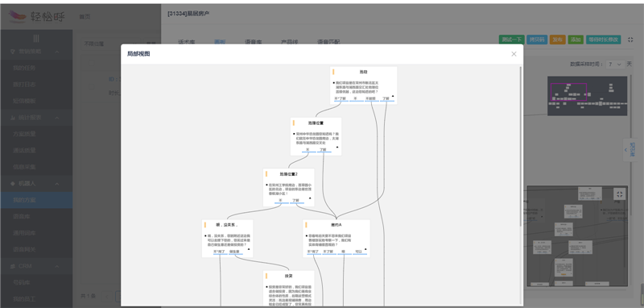Switch to the 话术库 tab

click(x=187, y=42)
